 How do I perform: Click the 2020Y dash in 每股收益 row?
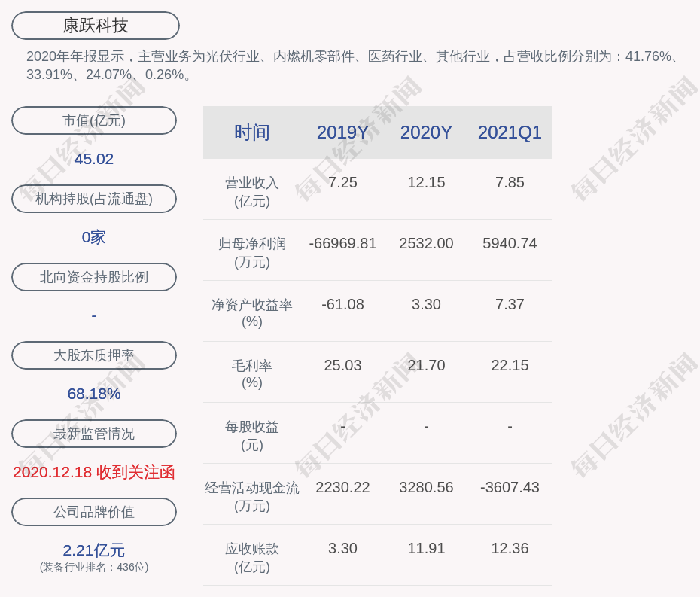(x=426, y=427)
